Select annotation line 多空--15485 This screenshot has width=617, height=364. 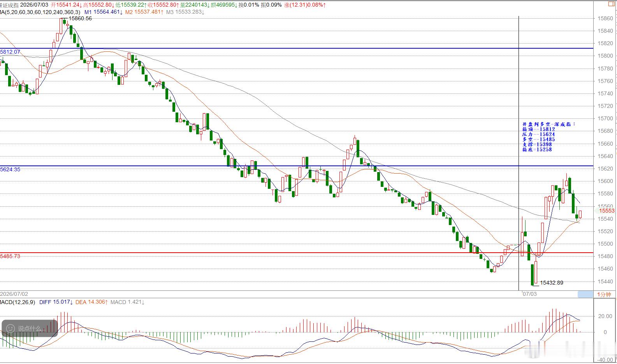(538, 139)
